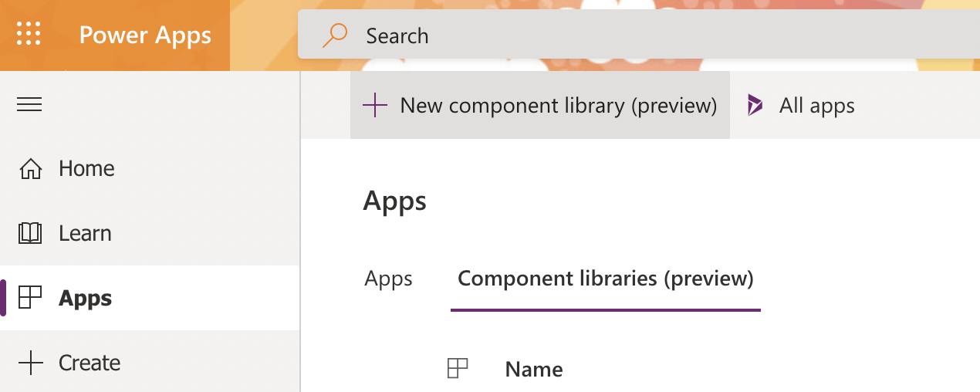Screen dimensions: 980x392
Task: Click the search magnifier icon
Action: 334,35
